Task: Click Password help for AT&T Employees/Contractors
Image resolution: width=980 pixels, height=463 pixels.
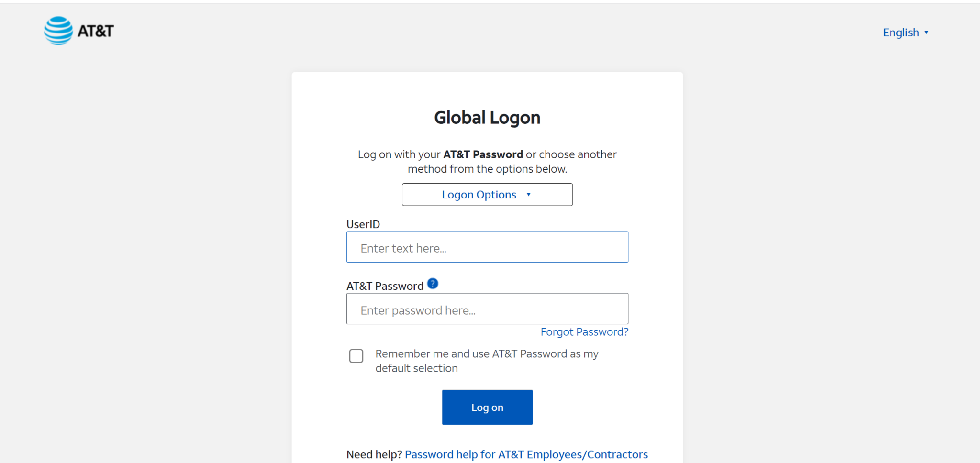Action: click(x=526, y=454)
